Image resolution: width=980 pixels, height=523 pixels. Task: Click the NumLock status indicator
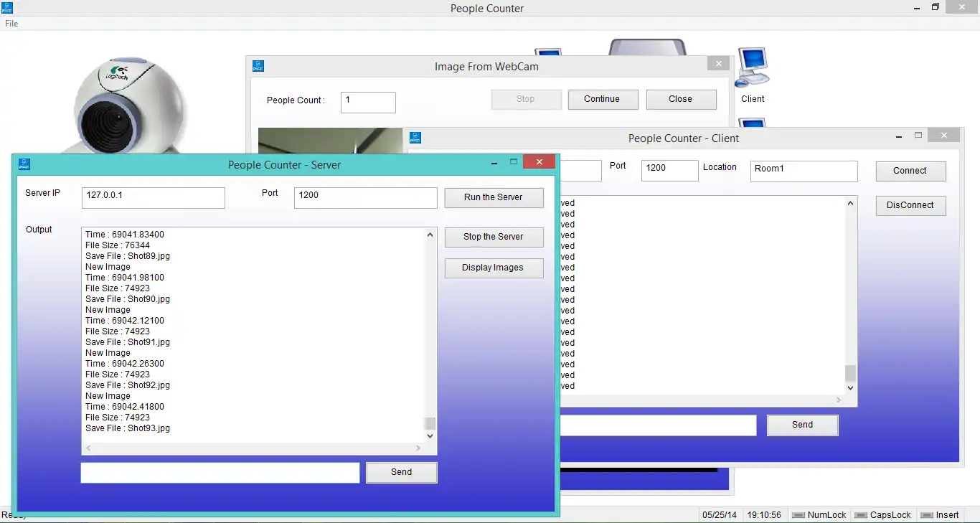(819, 515)
